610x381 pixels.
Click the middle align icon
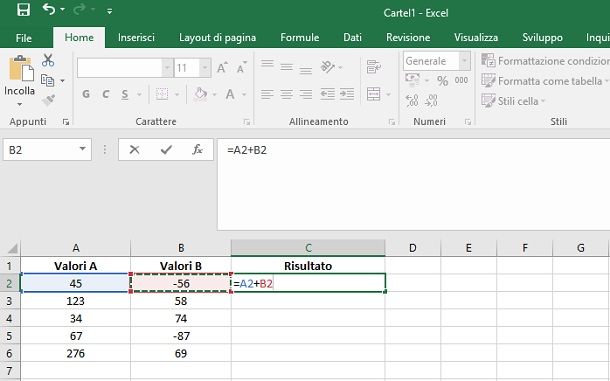[x=287, y=67]
